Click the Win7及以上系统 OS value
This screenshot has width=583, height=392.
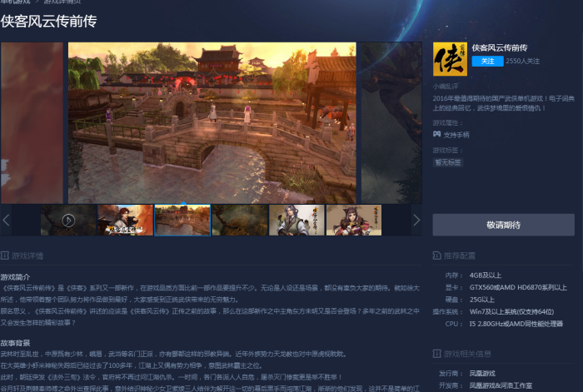click(511, 312)
